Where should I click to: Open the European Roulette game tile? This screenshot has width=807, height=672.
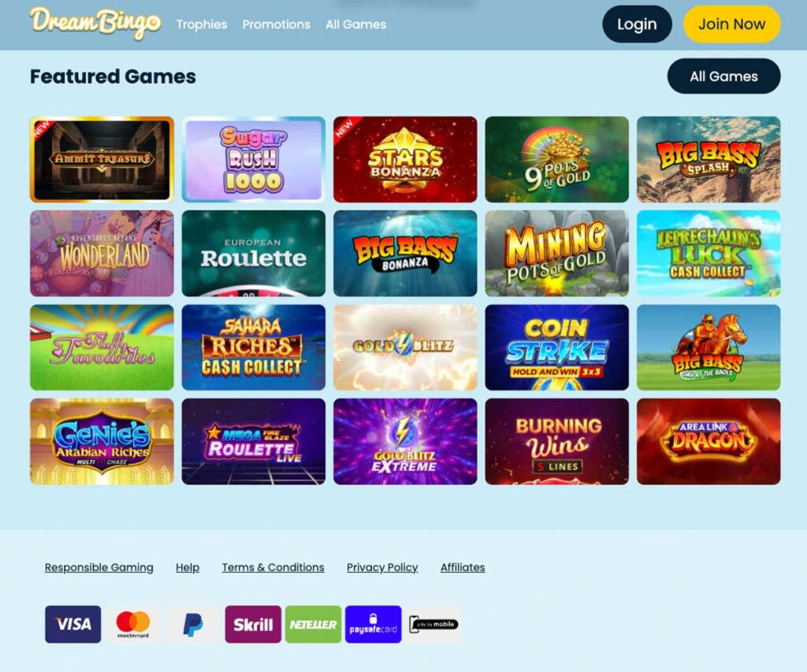[x=254, y=253]
